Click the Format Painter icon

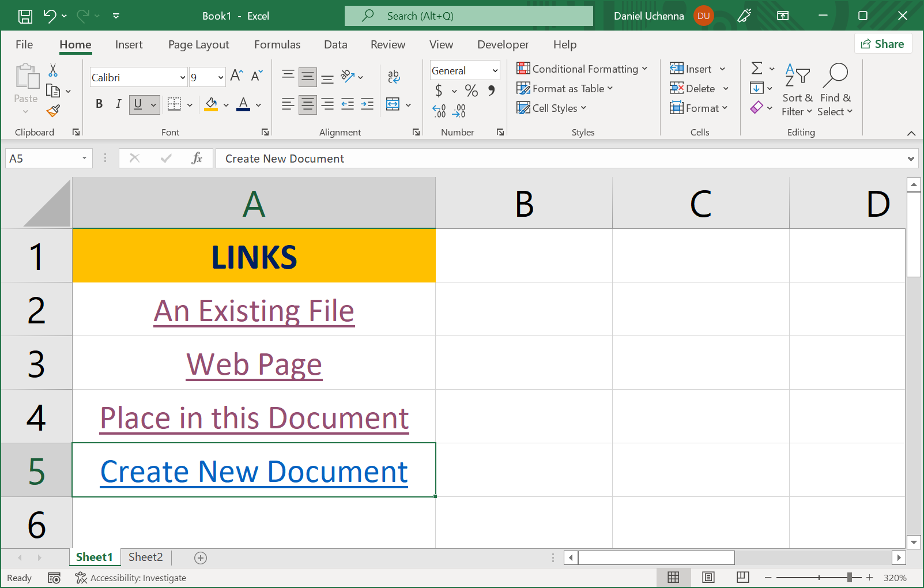[54, 111]
